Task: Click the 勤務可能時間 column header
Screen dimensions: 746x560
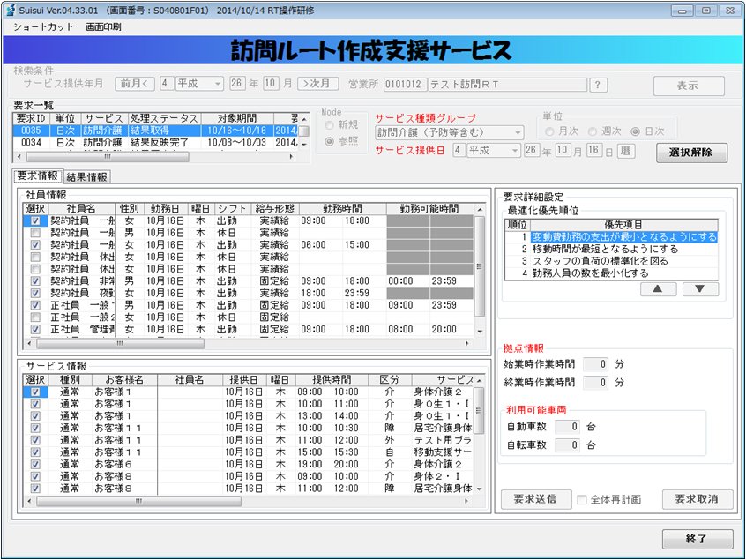Action: [x=429, y=208]
